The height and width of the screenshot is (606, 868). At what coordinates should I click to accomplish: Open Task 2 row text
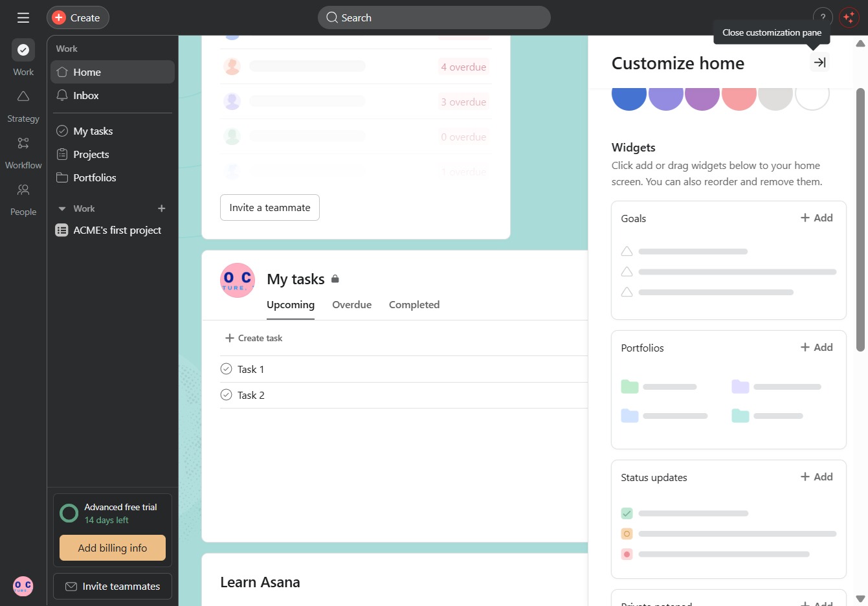click(x=251, y=395)
